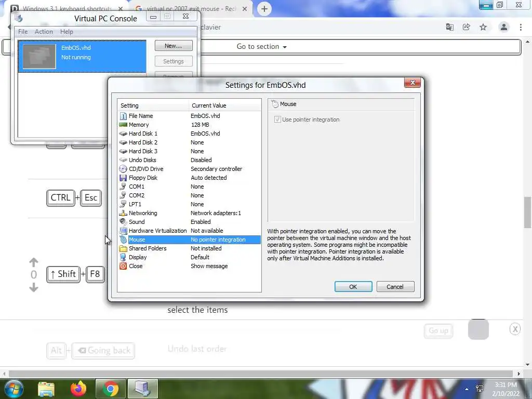The image size is (532, 399).
Task: Click the Shared Folders folder icon
Action: pyautogui.click(x=123, y=249)
